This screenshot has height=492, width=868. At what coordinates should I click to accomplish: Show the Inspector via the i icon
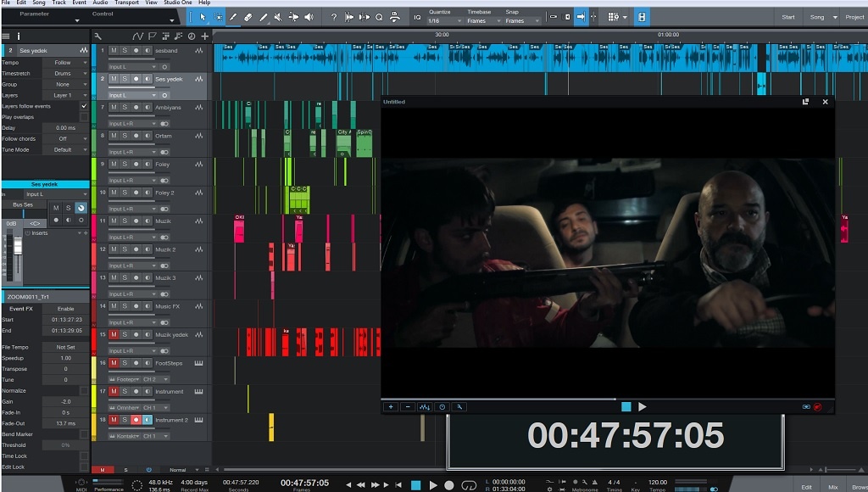point(19,36)
